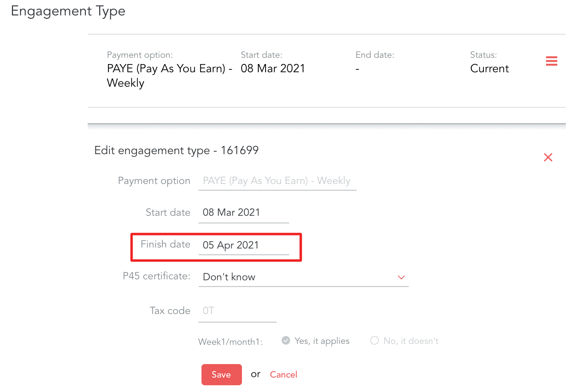This screenshot has height=392, width=575.
Task: Click the Payment option field
Action: click(x=277, y=181)
